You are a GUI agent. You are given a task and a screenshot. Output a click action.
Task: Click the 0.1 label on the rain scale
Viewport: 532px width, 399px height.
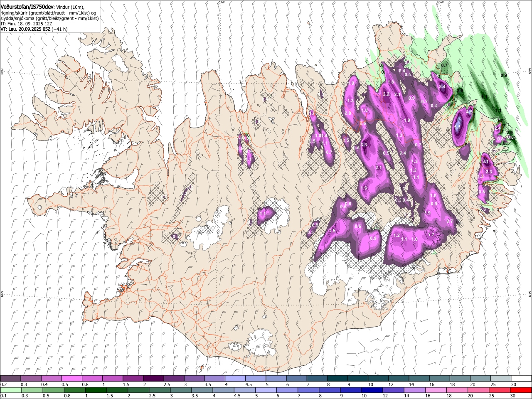[3, 396]
